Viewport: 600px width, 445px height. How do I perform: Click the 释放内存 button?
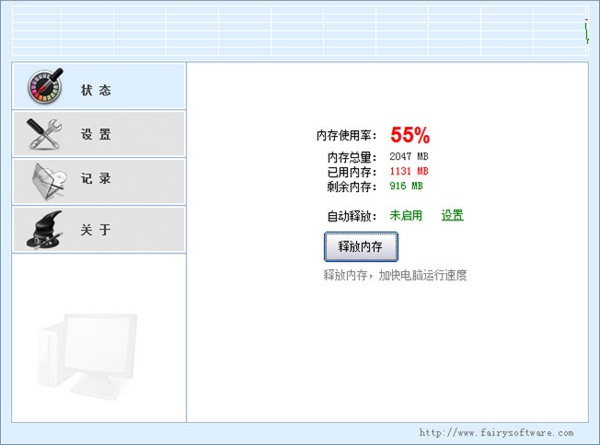tap(361, 246)
